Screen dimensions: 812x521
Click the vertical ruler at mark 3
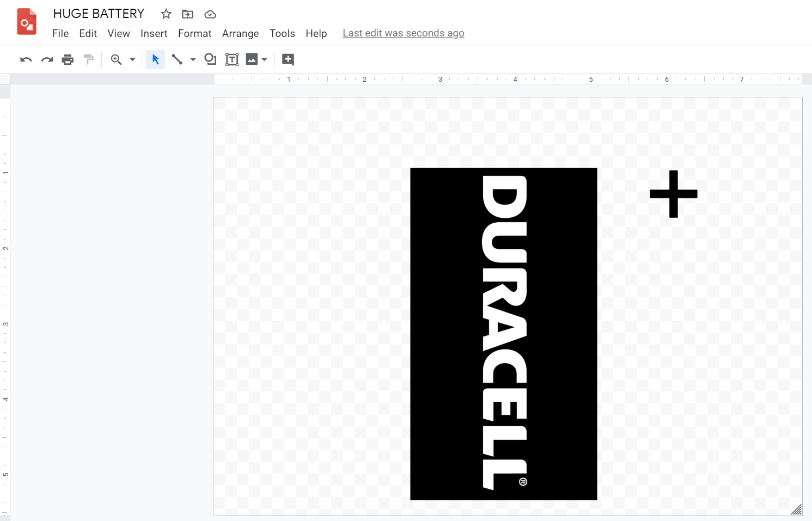click(5, 323)
